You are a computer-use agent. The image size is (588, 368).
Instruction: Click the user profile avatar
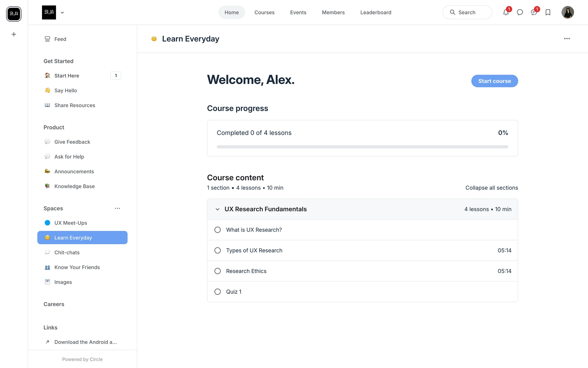567,13
